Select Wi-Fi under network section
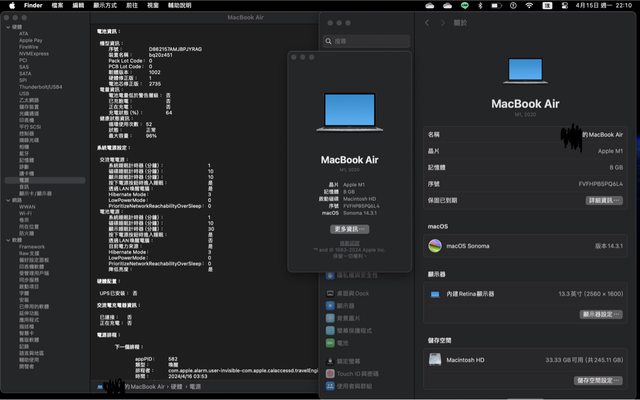This screenshot has height=400, width=640. (x=26, y=213)
